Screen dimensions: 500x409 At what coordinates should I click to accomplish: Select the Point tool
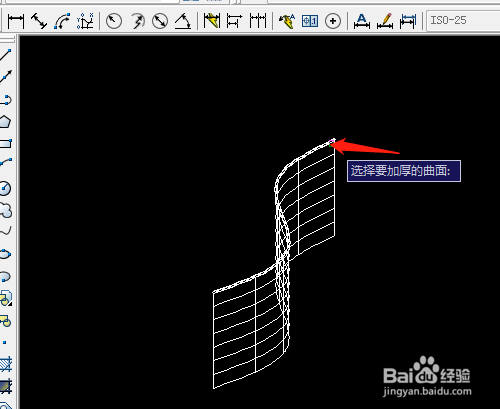point(5,343)
